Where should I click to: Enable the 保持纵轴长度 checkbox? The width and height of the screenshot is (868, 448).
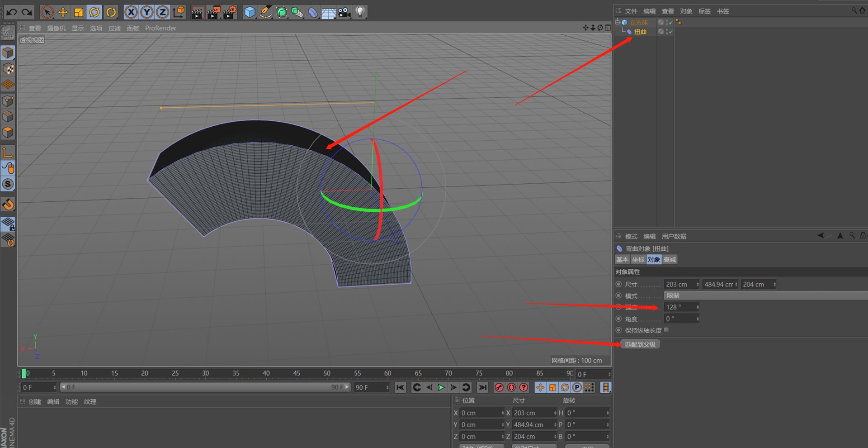coord(666,330)
